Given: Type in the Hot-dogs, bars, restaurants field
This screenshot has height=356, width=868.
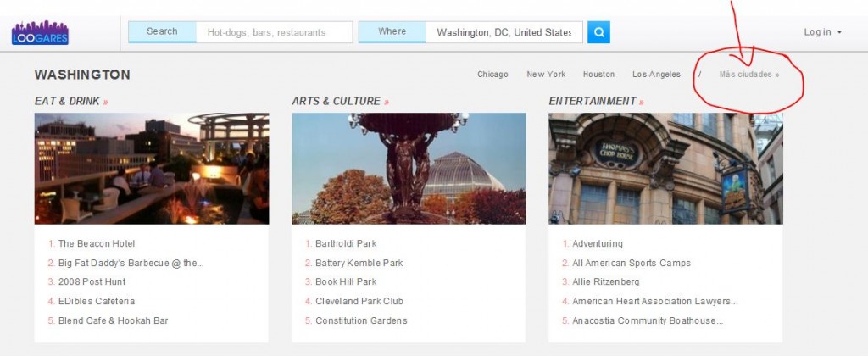Looking at the screenshot, I should coord(274,32).
